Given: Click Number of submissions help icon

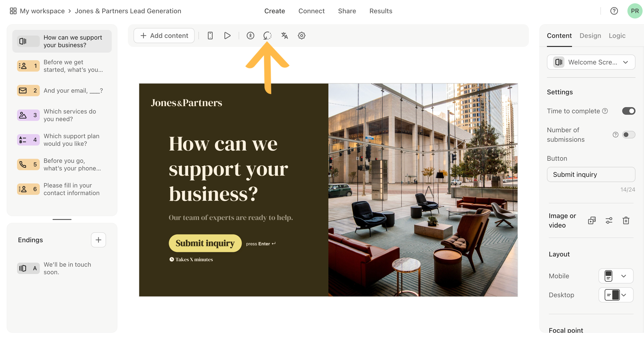Looking at the screenshot, I should point(615,135).
